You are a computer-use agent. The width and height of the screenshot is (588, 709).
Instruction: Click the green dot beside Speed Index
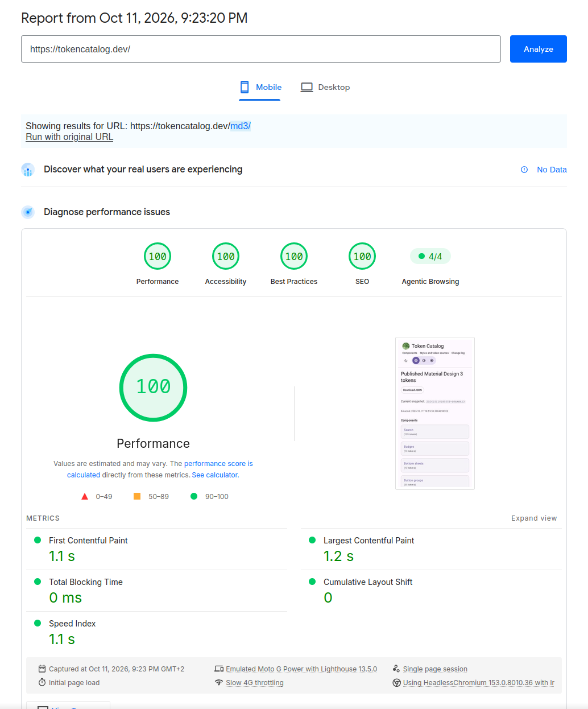point(38,623)
